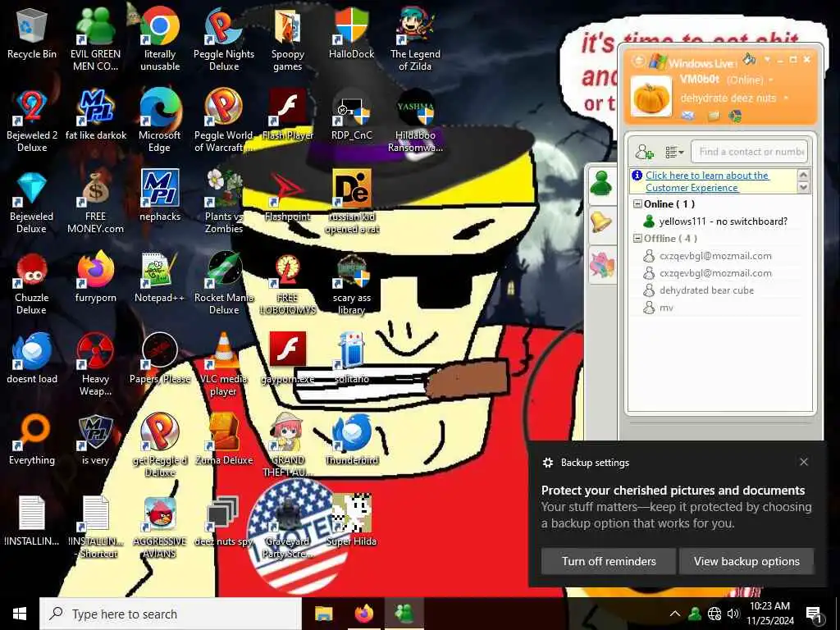Click the paint brush color scheme icon
Viewport: 840px width, 630px height.
749,58
